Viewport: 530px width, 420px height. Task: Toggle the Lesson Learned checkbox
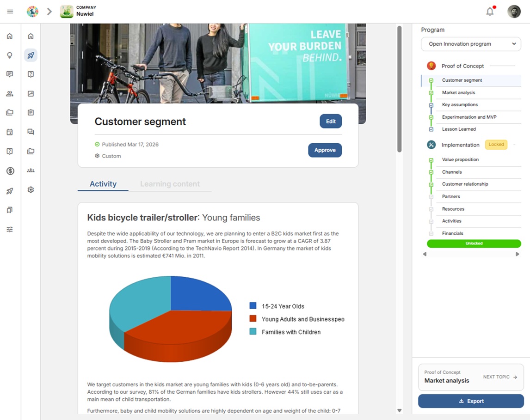point(431,129)
